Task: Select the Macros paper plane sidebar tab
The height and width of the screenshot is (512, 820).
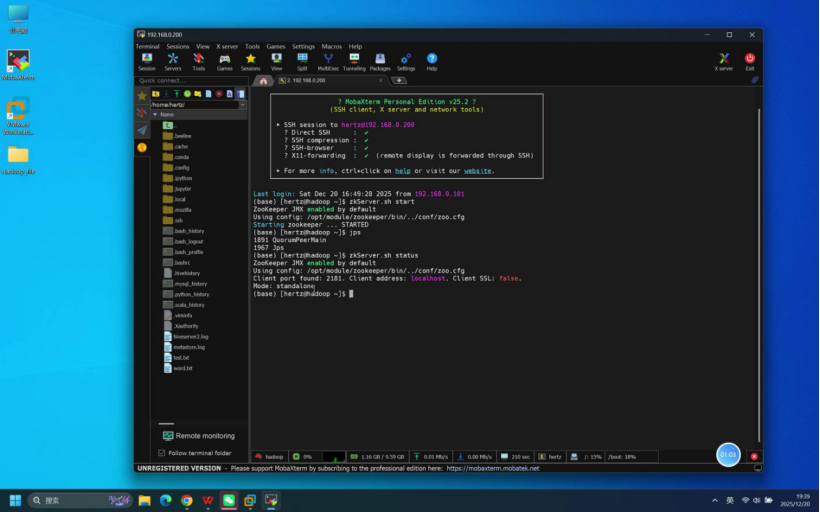Action: (142, 130)
